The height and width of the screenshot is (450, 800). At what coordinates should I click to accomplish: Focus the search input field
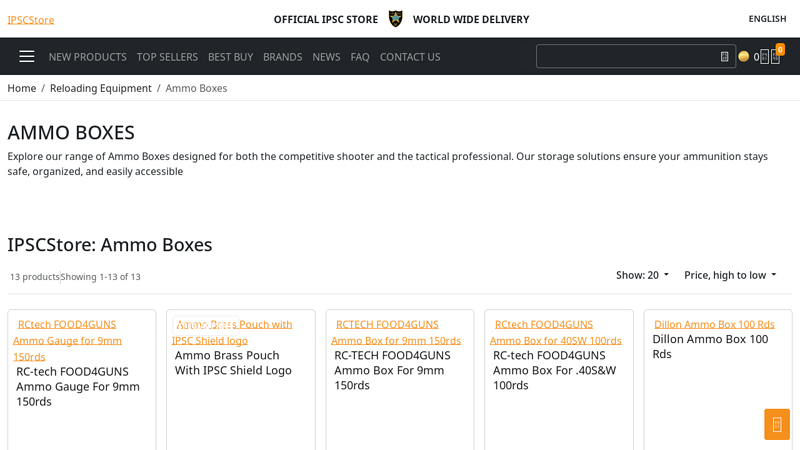coord(627,57)
